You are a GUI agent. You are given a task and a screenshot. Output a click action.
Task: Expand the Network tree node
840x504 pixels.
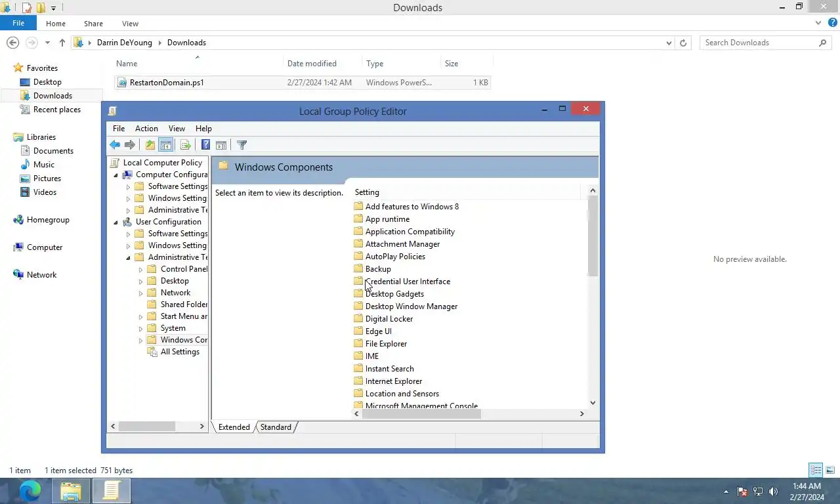[140, 293]
